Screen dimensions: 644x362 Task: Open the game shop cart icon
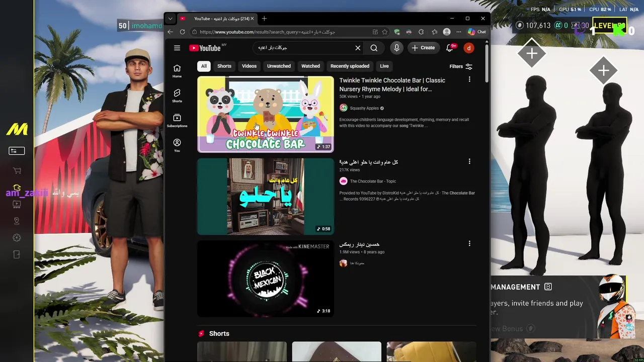pos(17,171)
